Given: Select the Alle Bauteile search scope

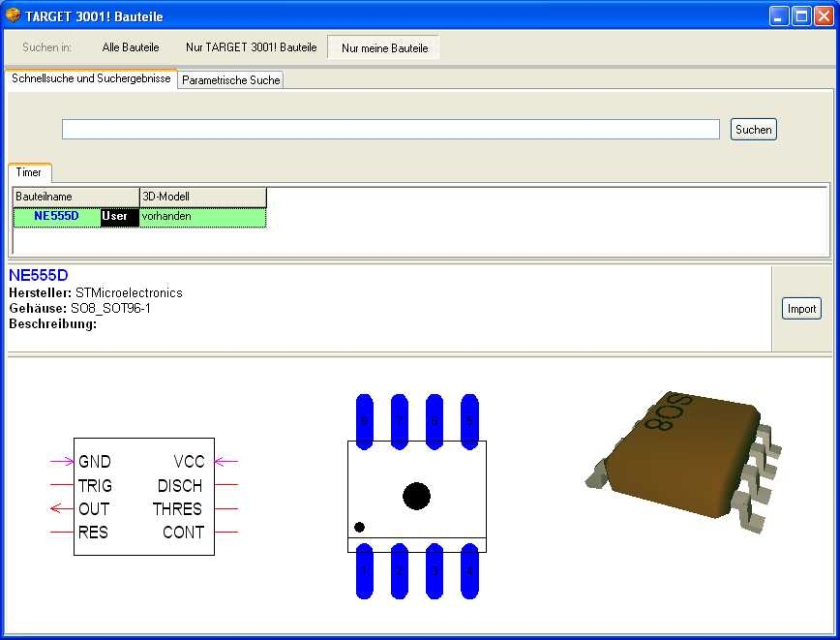Looking at the screenshot, I should 130,47.
